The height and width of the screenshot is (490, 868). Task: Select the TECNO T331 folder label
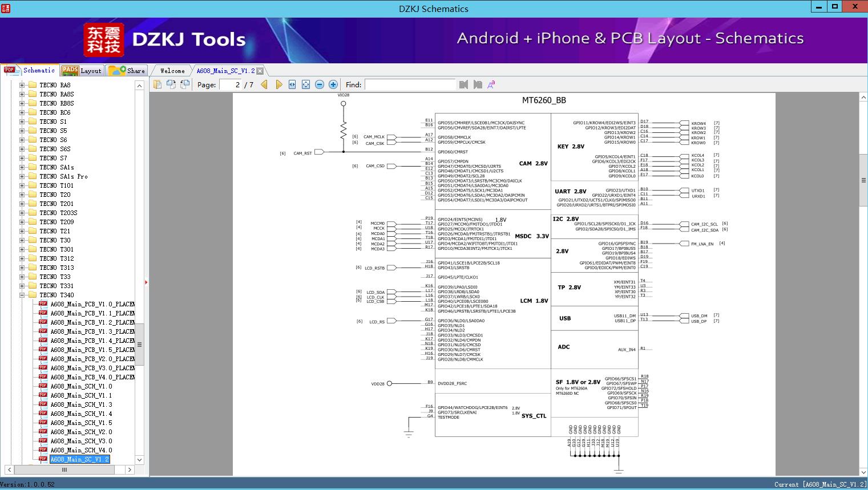56,286
